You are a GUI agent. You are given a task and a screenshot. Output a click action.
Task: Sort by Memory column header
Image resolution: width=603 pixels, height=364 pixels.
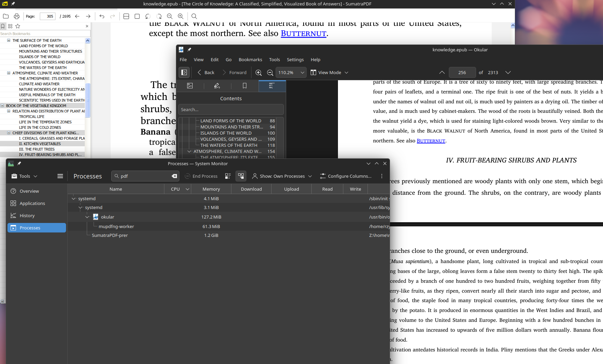coord(211,189)
